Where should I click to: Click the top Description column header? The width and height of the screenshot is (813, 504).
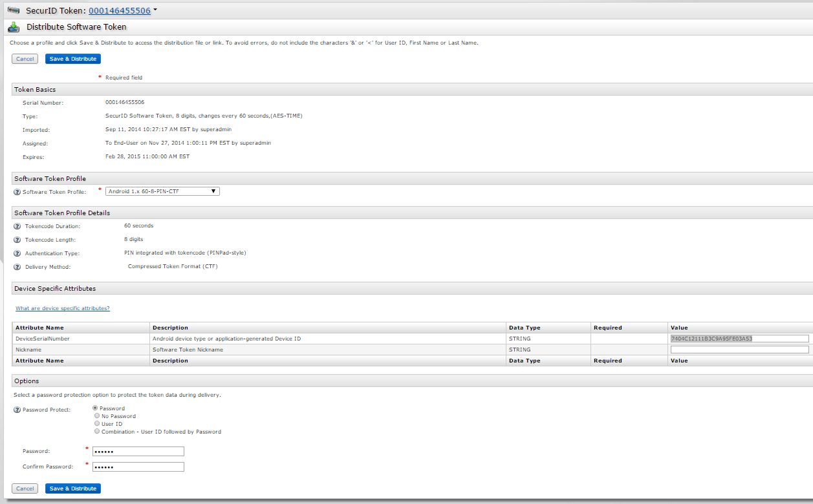(x=328, y=328)
